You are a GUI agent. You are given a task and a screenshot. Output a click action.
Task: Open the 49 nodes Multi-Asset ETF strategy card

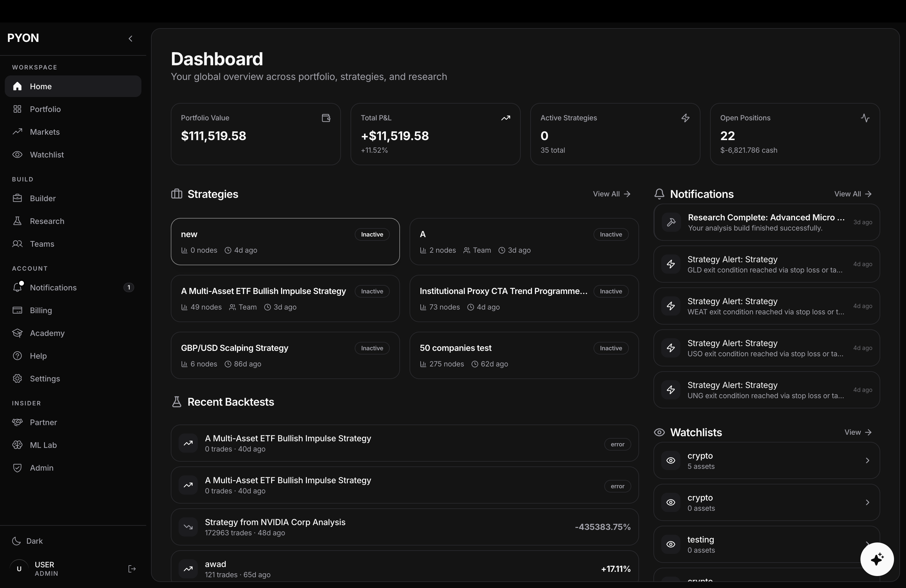pyautogui.click(x=285, y=298)
